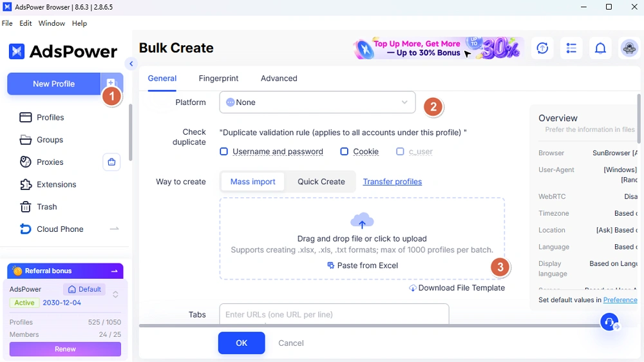
Task: Select Quick Create creation mode
Action: click(x=321, y=182)
